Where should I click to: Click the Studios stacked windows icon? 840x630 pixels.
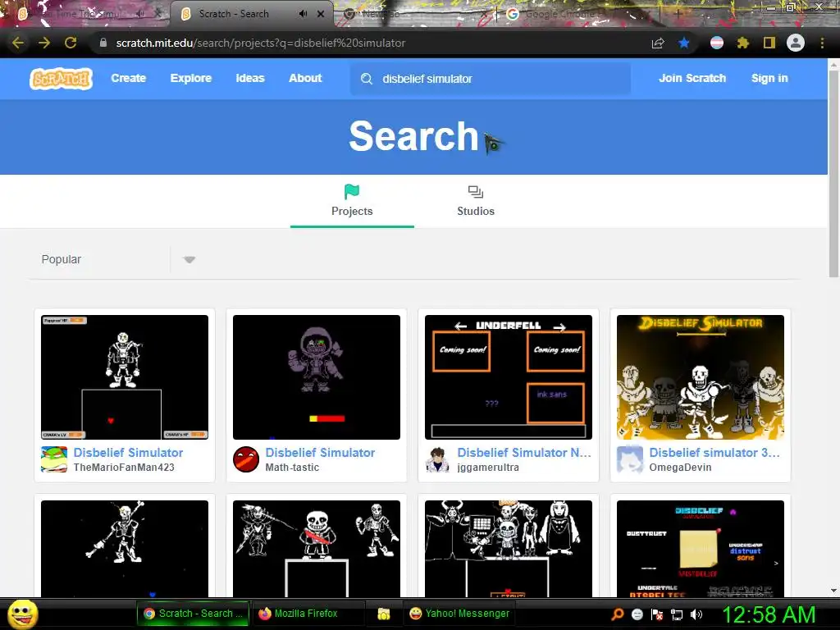tap(476, 192)
